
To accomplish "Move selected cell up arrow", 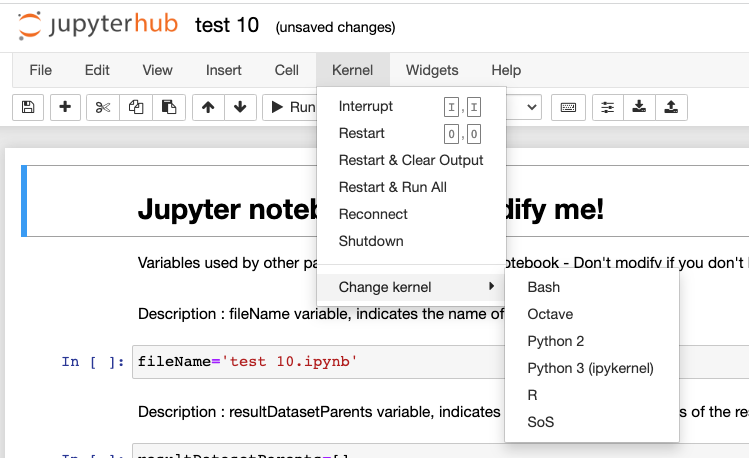I will pyautogui.click(x=208, y=107).
